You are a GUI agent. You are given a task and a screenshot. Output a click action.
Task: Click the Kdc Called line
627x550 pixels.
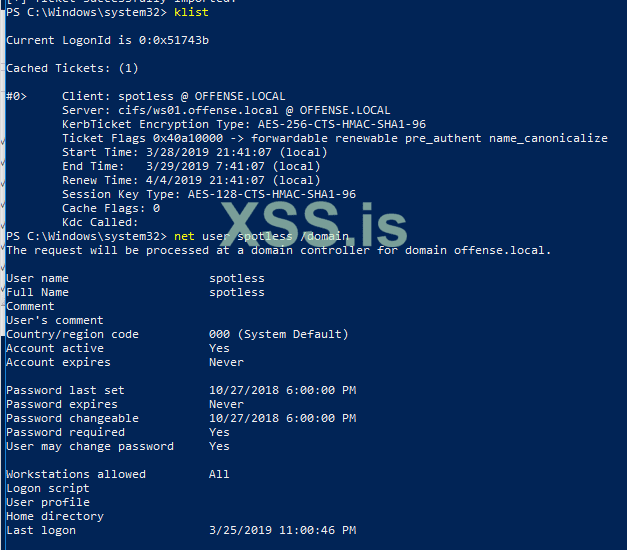(100, 222)
